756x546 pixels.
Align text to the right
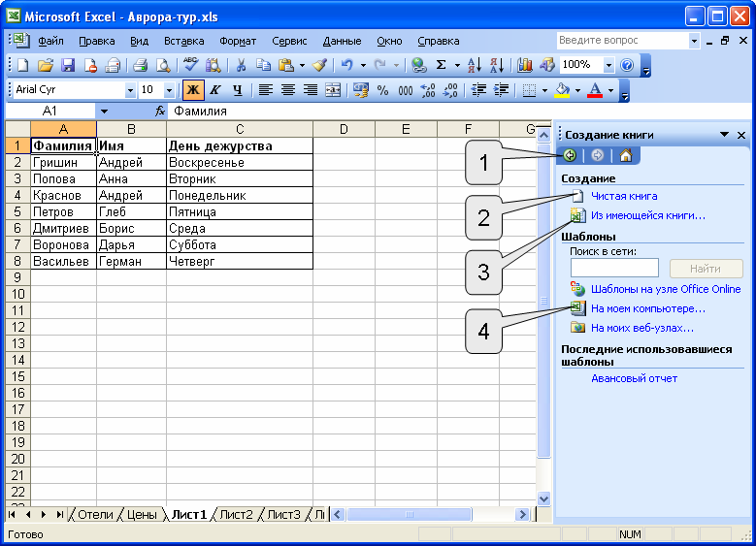(311, 89)
